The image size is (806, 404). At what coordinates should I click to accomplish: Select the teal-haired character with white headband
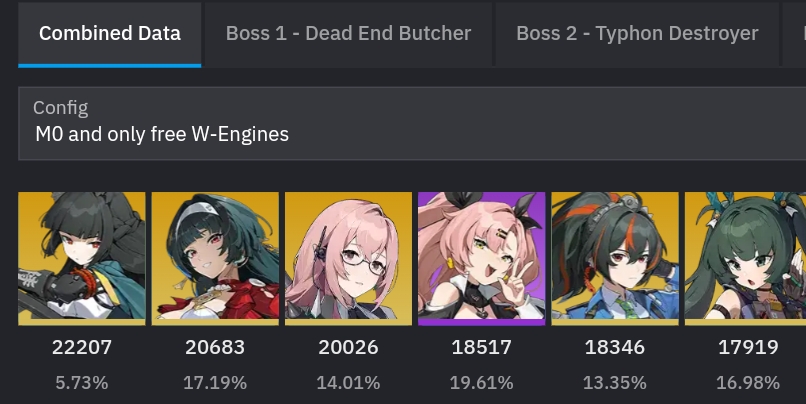pos(215,259)
